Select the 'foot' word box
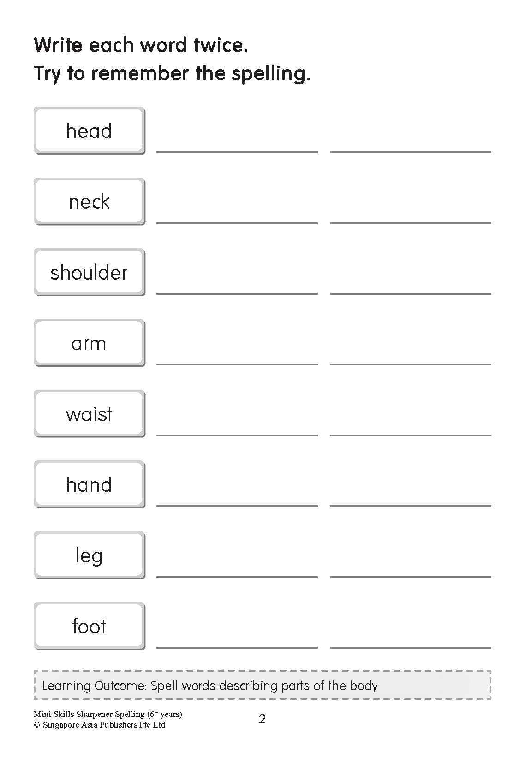This screenshot has height=758, width=532. (x=89, y=626)
